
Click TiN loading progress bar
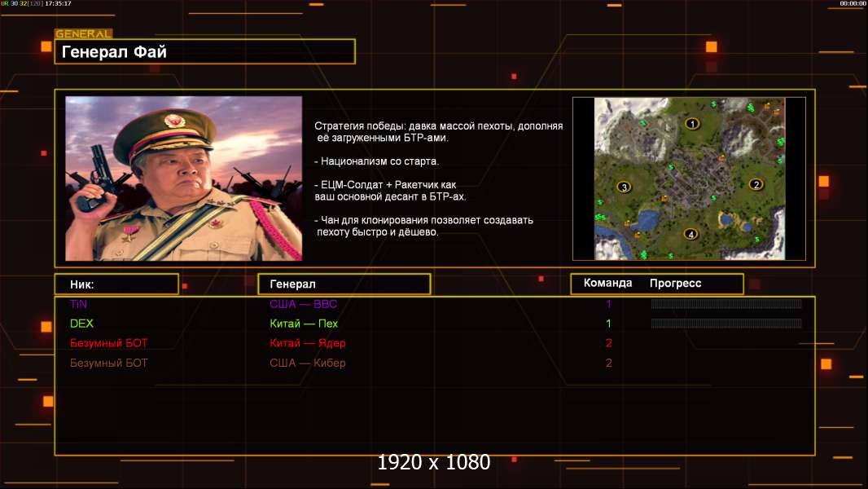(726, 303)
